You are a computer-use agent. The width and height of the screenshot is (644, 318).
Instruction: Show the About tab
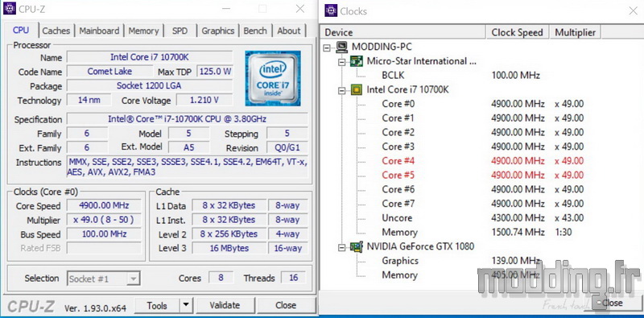pyautogui.click(x=289, y=31)
